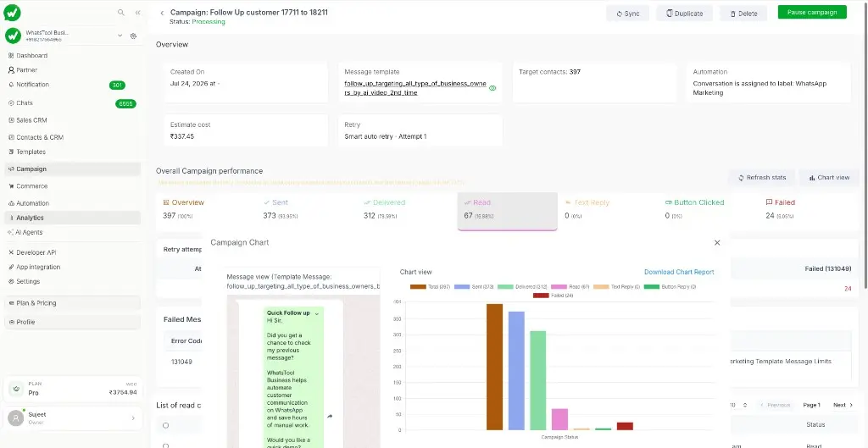Select the Overview stats tab
This screenshot has height=448, width=868.
tap(205, 210)
